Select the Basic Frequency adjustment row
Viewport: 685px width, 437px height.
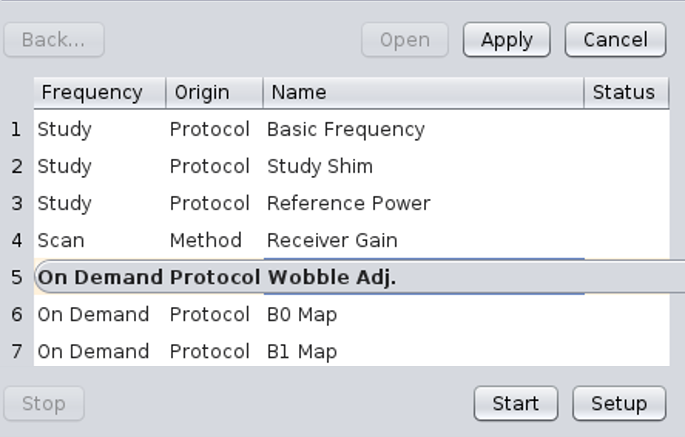pos(346,130)
